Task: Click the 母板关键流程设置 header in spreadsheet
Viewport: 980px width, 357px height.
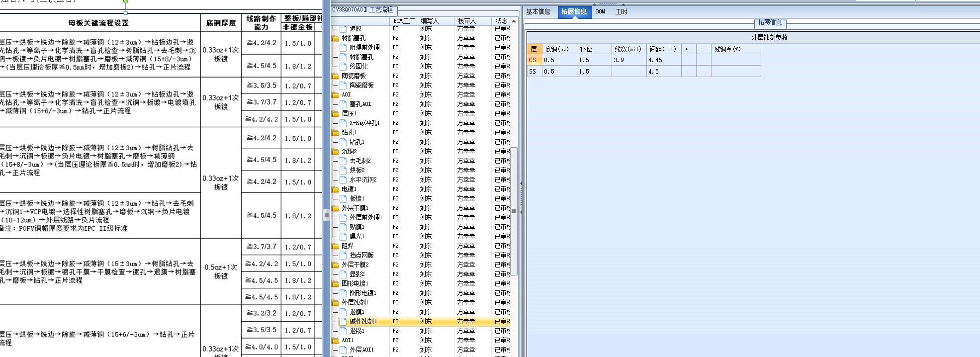Action: (98, 23)
